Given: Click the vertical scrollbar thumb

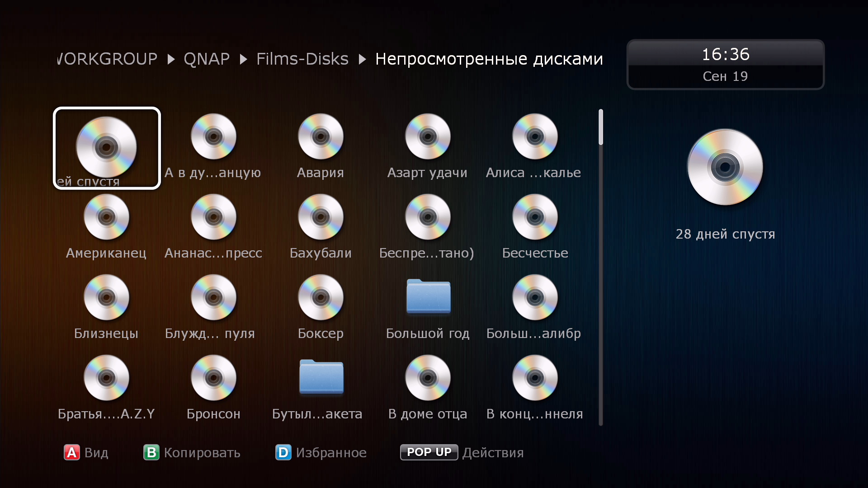Looking at the screenshot, I should [601, 127].
